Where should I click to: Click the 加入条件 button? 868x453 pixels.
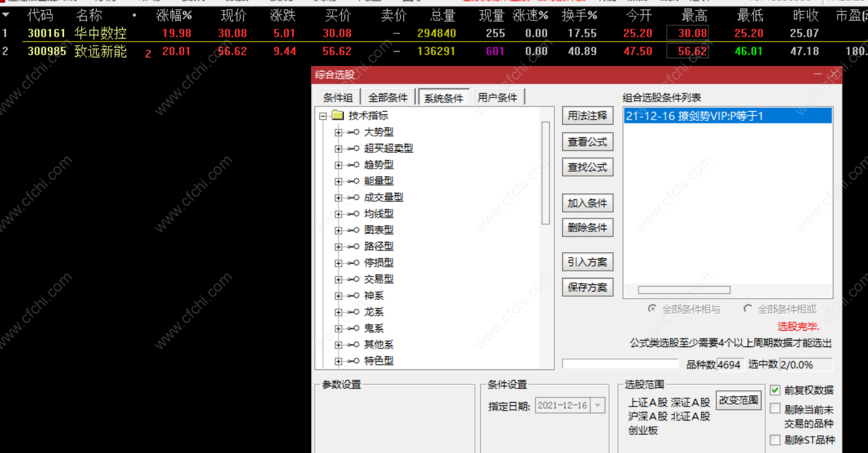pyautogui.click(x=588, y=203)
